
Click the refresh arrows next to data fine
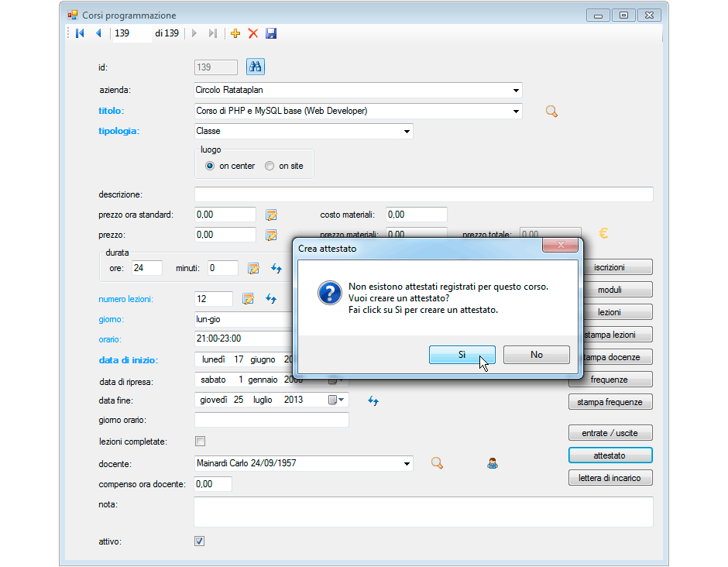[373, 400]
